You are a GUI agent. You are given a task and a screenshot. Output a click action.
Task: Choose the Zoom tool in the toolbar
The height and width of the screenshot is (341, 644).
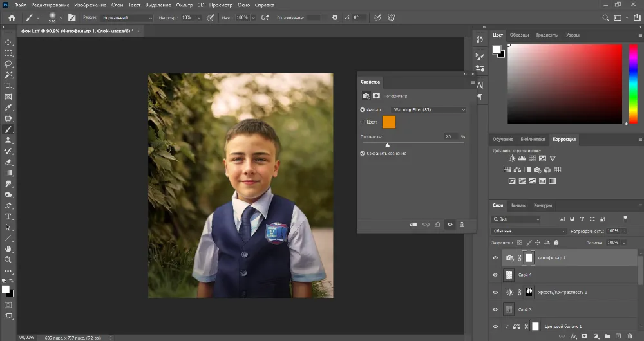click(8, 259)
